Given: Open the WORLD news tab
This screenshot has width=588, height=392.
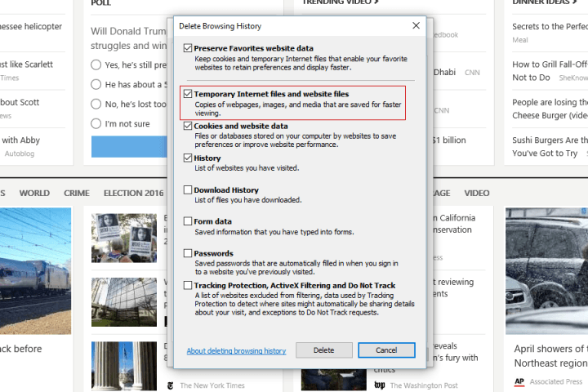Looking at the screenshot, I should pyautogui.click(x=34, y=193).
